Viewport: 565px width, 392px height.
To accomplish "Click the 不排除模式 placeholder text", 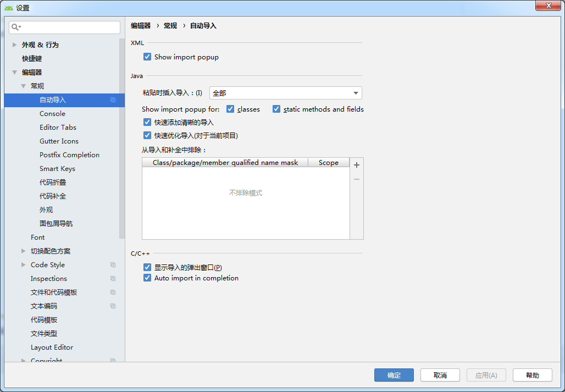I will click(x=246, y=193).
